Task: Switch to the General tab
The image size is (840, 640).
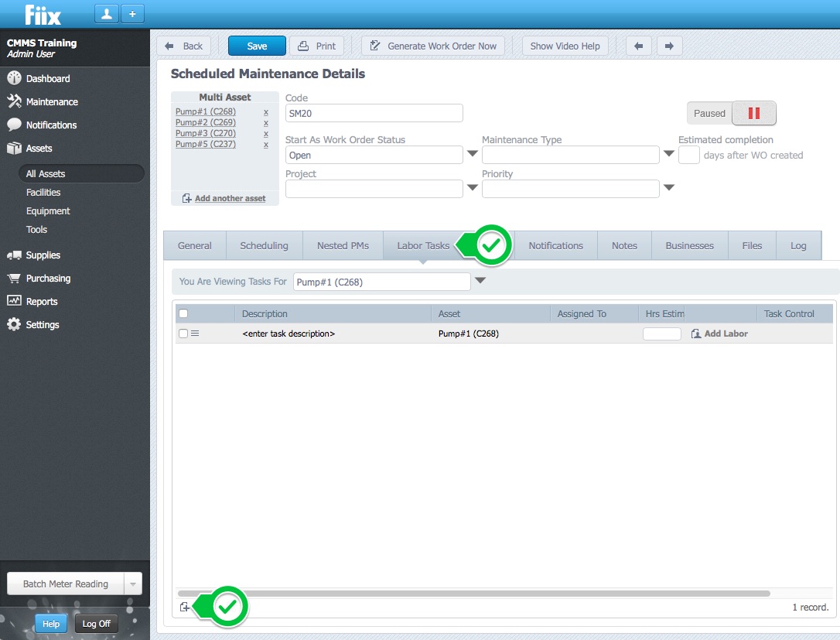Action: pyautogui.click(x=194, y=245)
